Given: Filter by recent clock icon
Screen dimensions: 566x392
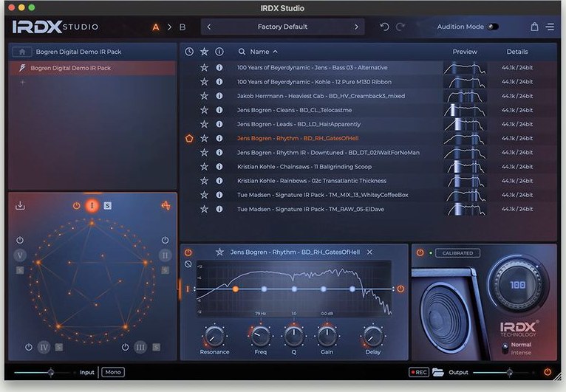Looking at the screenshot, I should [x=189, y=52].
